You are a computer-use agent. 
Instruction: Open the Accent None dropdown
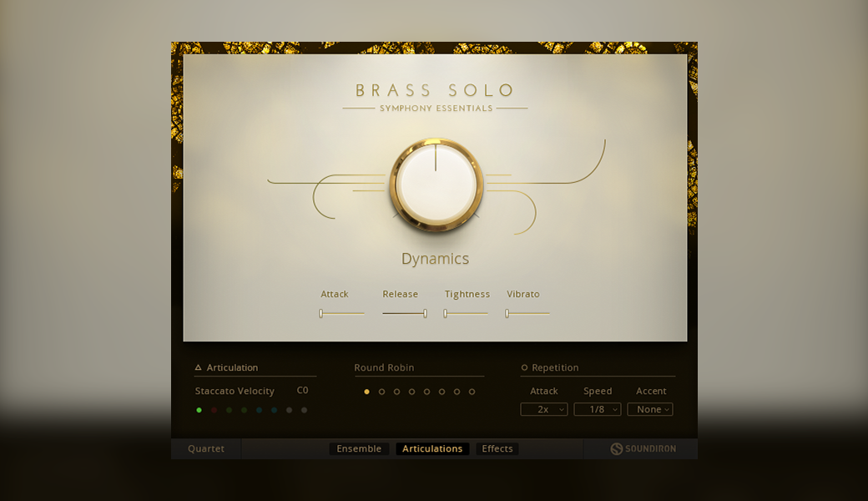(650, 410)
